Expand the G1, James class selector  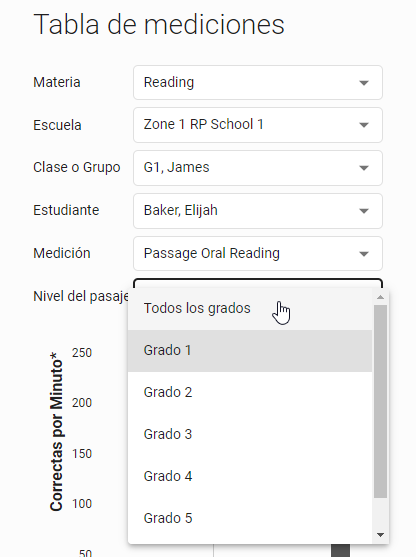click(258, 168)
